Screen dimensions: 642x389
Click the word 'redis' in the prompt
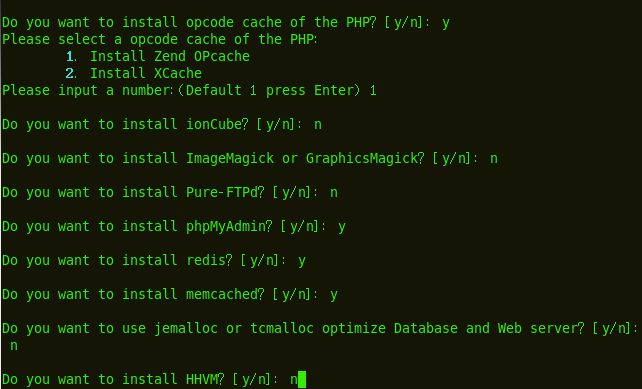tap(209, 260)
